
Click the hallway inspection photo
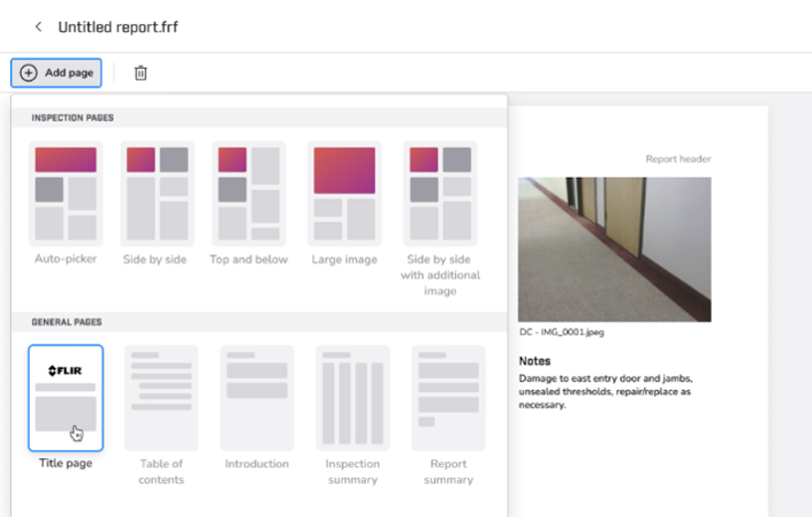(x=614, y=249)
